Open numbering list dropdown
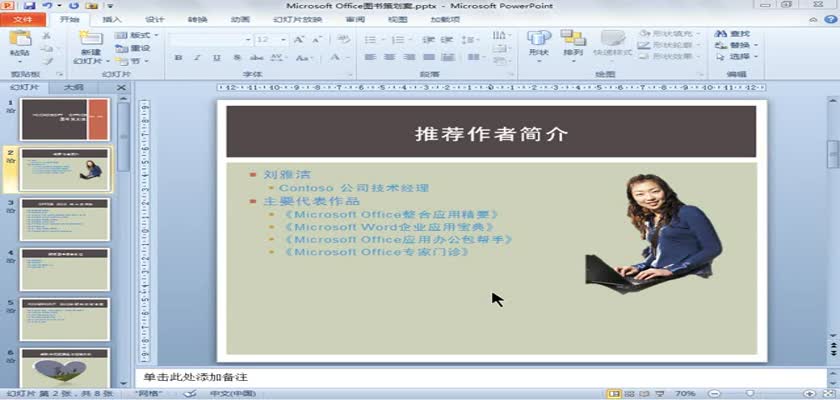The width and height of the screenshot is (840, 400). click(x=400, y=40)
